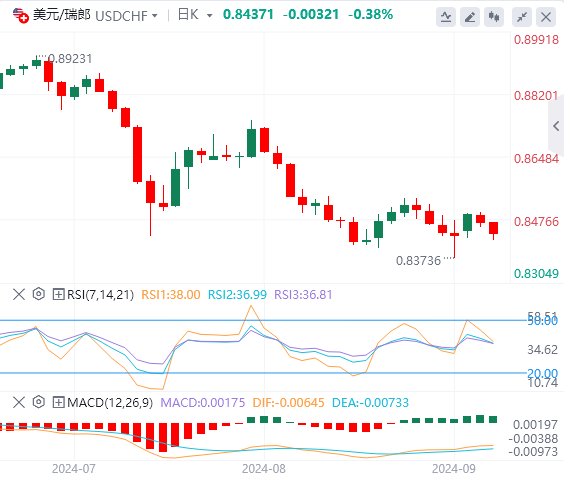Click the MACD:0.00175 value
Screen dimensions: 564x482
click(x=203, y=403)
